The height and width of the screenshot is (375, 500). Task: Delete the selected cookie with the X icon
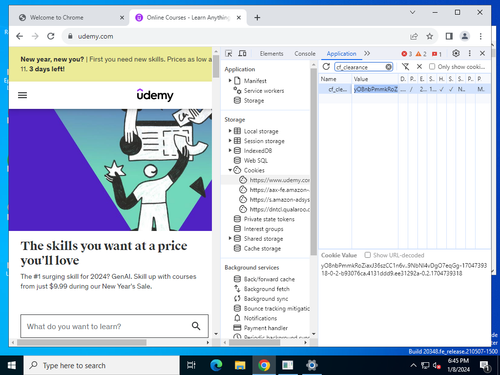point(419,67)
